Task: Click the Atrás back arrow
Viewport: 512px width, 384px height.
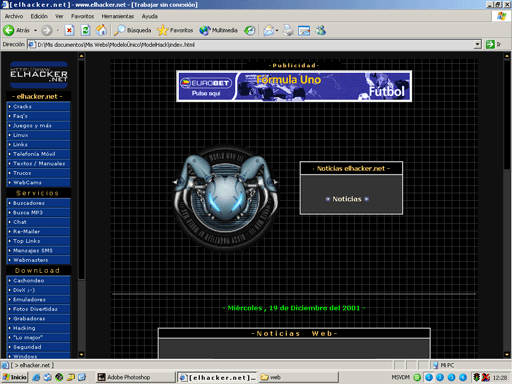Action: 17,30
